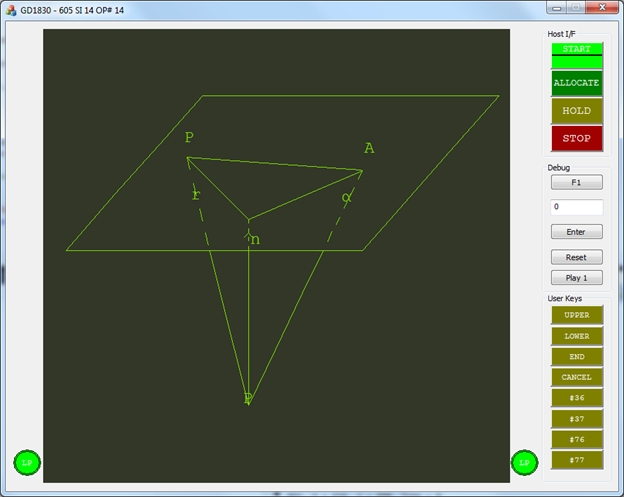This screenshot has height=497, width=624.
Task: Click the #77 user key
Action: tap(577, 460)
